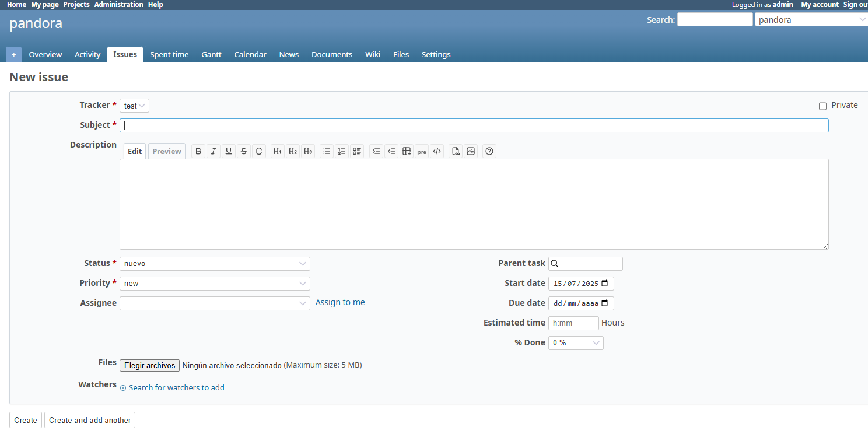Open Administration in the top menu
The width and height of the screenshot is (868, 437).
(119, 4)
